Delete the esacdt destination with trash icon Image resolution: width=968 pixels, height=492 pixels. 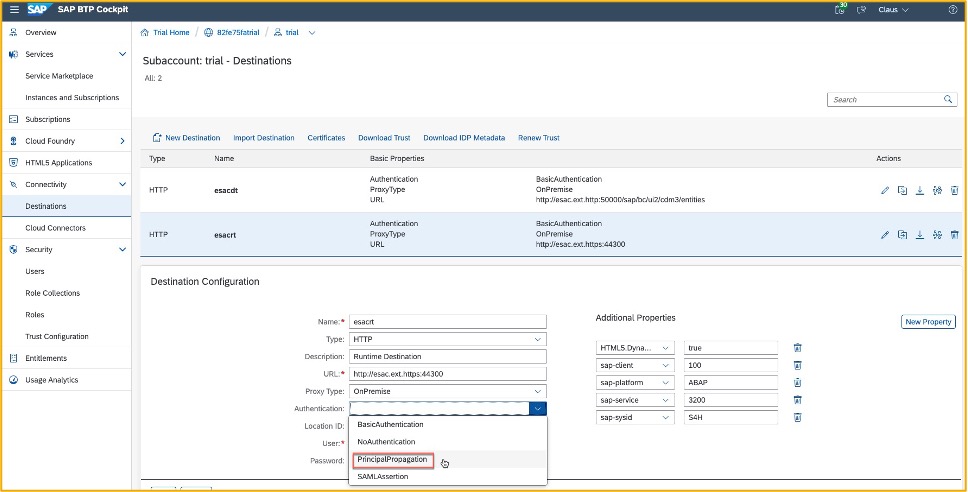(954, 190)
